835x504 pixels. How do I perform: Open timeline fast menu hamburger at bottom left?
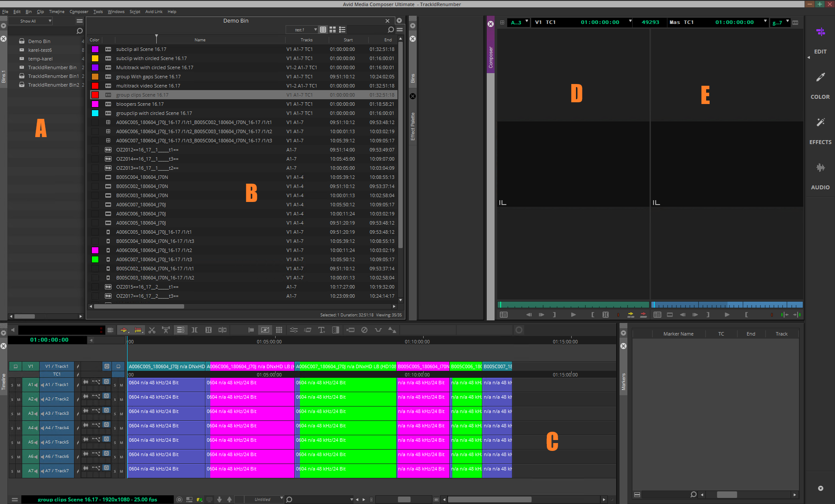[15, 500]
